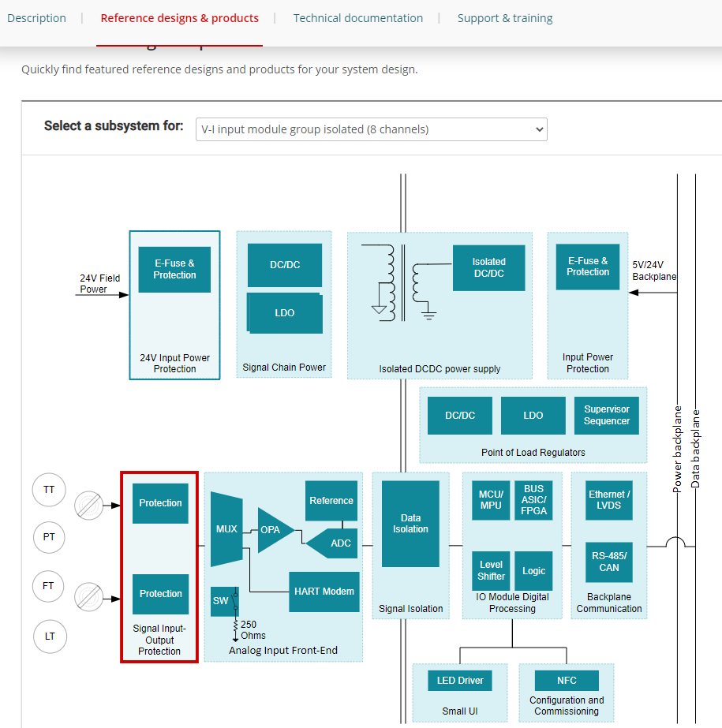Select the BUS ASIC/FPGA block
This screenshot has width=722, height=728.
pos(533,500)
